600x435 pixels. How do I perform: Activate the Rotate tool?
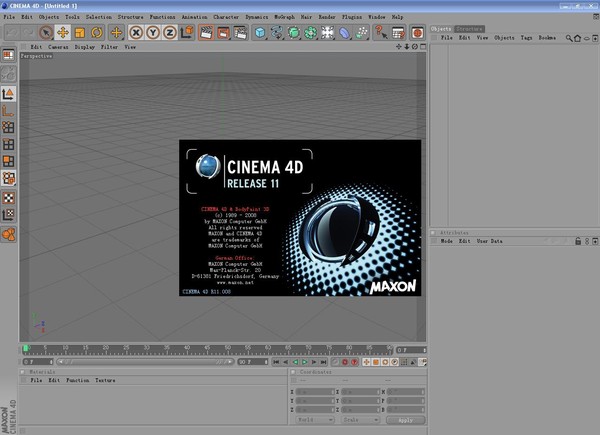coord(96,33)
